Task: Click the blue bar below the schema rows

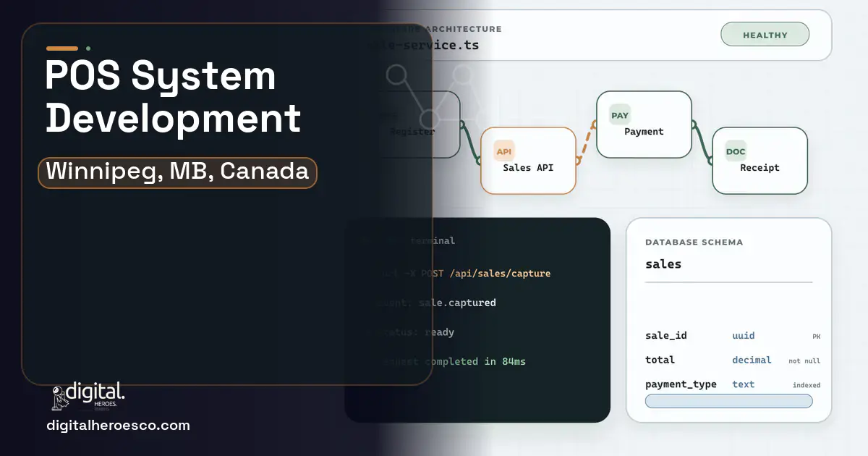Action: click(728, 401)
